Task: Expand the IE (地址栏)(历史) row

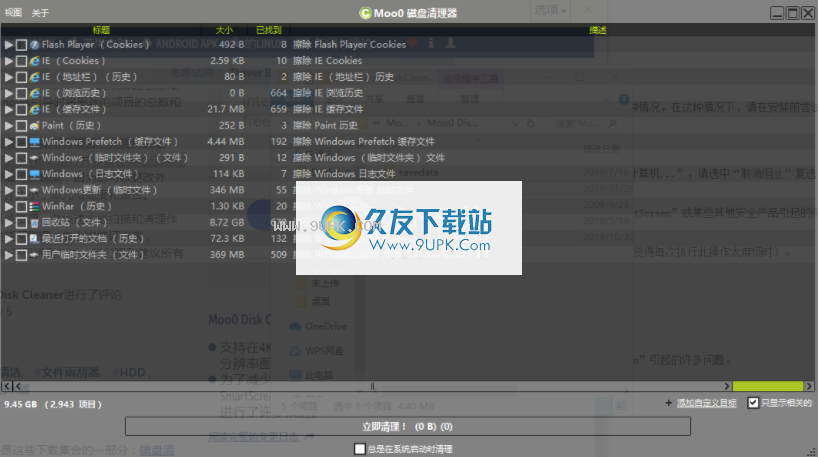Action: [x=8, y=77]
